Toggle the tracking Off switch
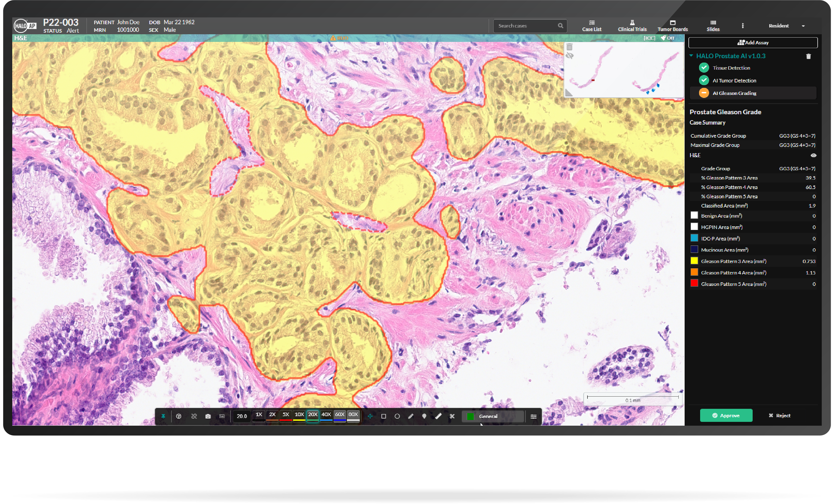 tap(667, 38)
